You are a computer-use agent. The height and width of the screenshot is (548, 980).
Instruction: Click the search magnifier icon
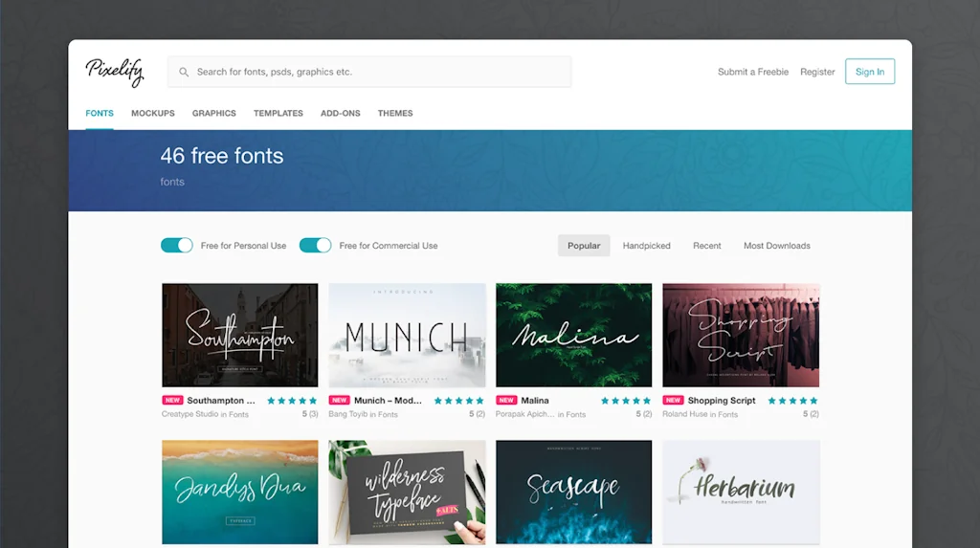tap(184, 72)
